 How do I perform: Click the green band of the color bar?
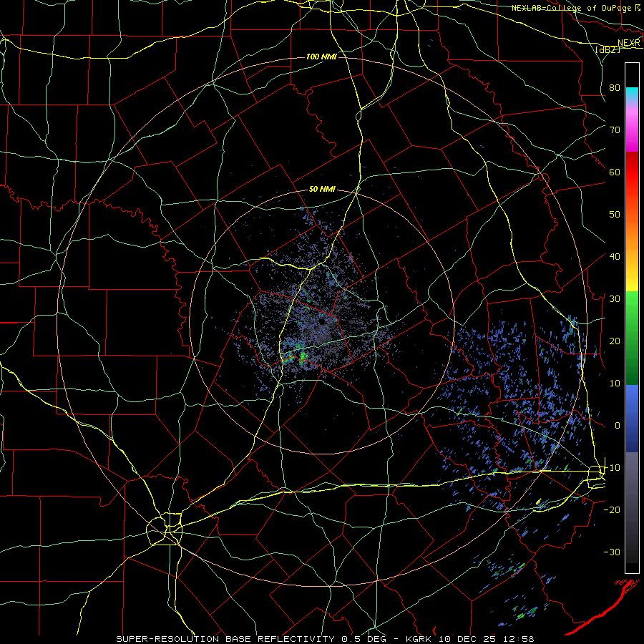[x=632, y=338]
